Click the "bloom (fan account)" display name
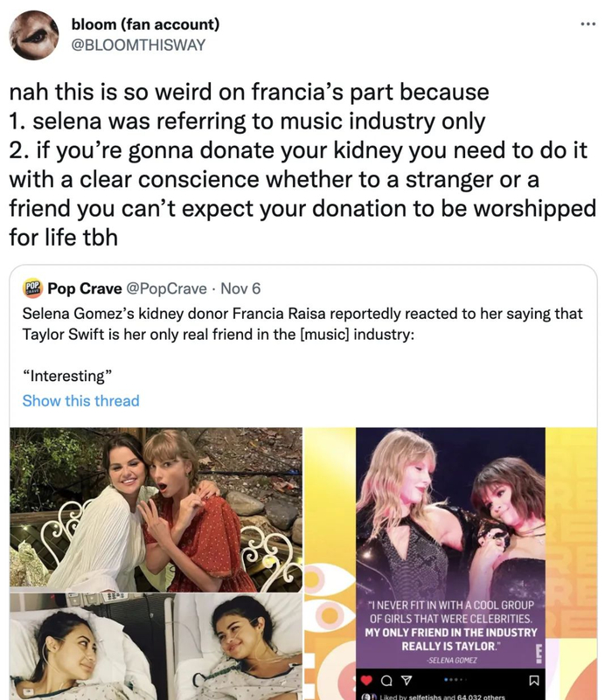The height and width of the screenshot is (700, 612). tap(156, 25)
